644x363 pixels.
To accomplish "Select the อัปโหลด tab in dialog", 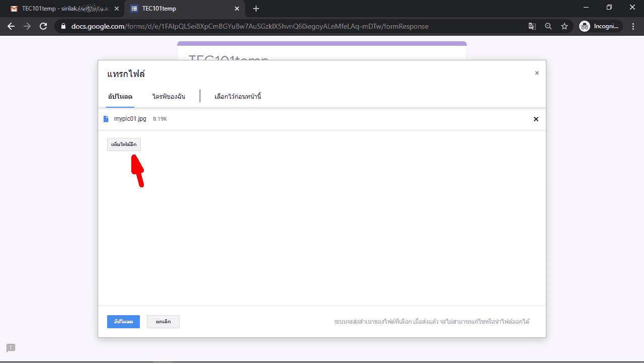I will (x=120, y=96).
